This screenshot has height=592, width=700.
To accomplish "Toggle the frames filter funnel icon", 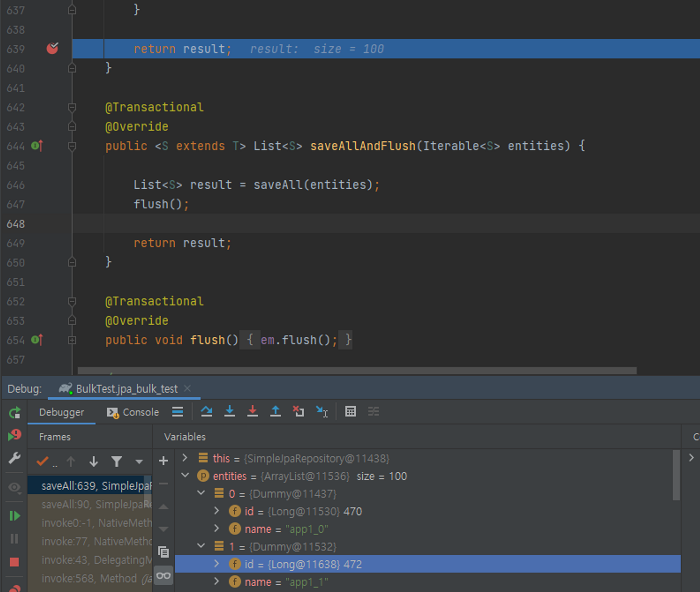I will tap(116, 462).
